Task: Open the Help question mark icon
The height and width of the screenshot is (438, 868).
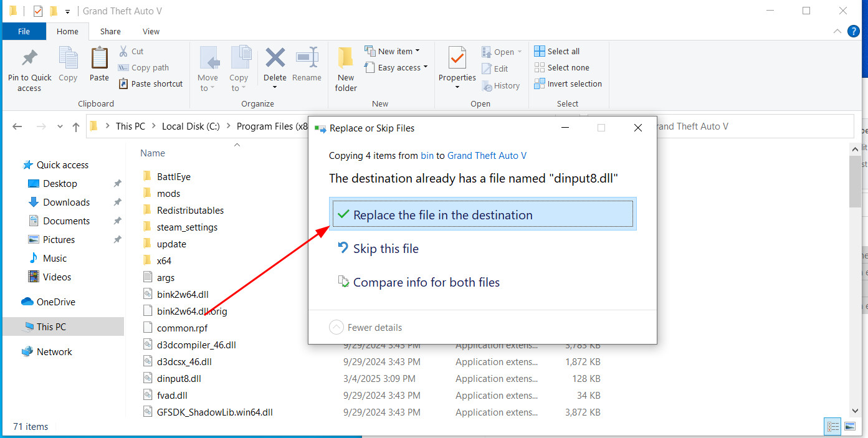Action: [853, 31]
